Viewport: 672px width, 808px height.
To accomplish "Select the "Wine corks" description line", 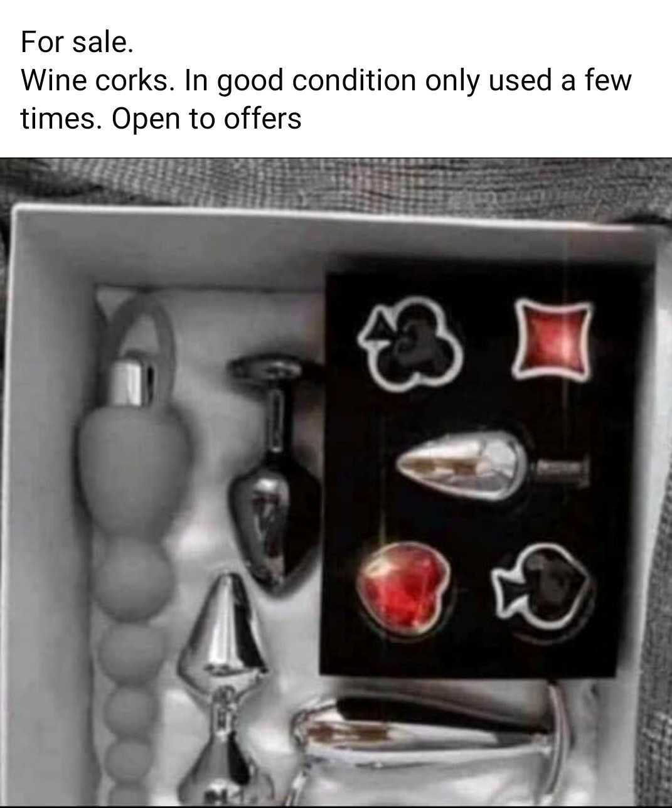I will pyautogui.click(x=326, y=98).
